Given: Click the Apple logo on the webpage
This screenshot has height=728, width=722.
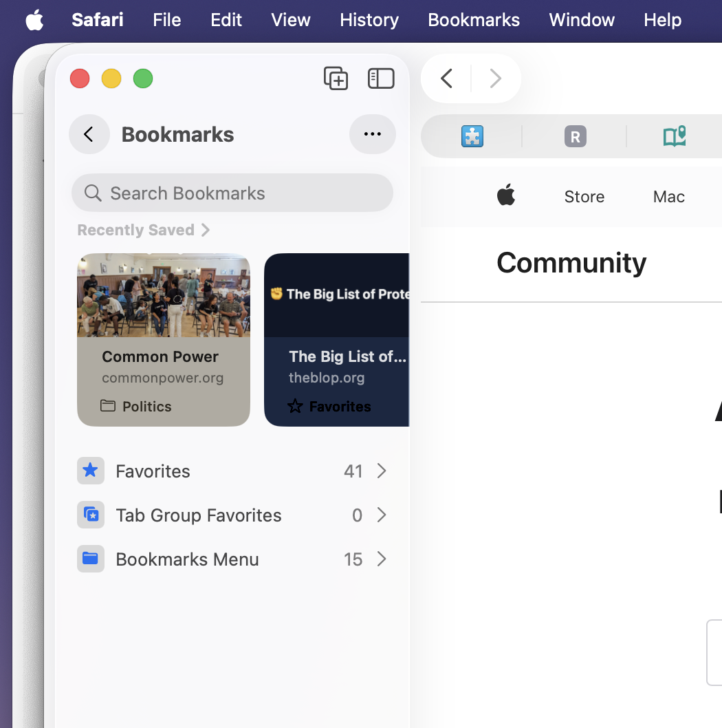Looking at the screenshot, I should (x=506, y=195).
